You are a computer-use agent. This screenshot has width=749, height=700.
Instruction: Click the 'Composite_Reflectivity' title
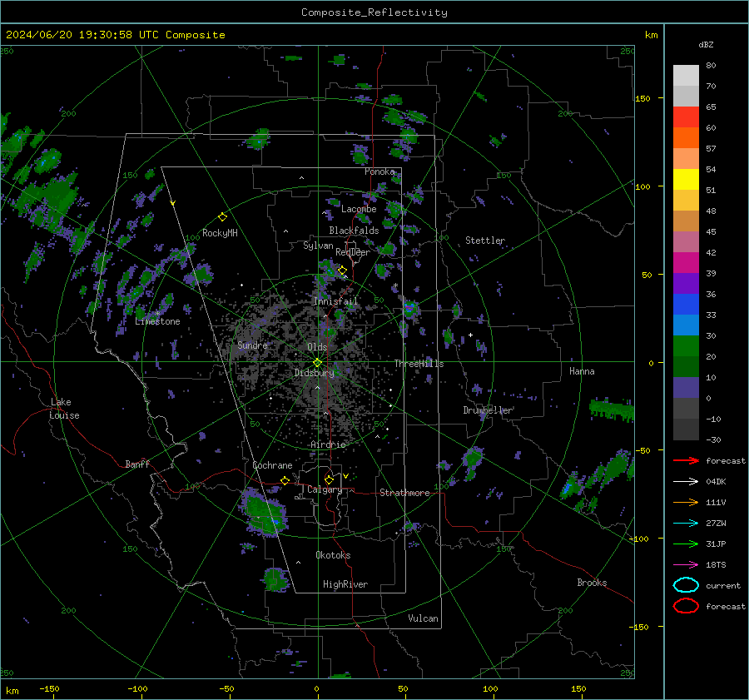point(374,12)
